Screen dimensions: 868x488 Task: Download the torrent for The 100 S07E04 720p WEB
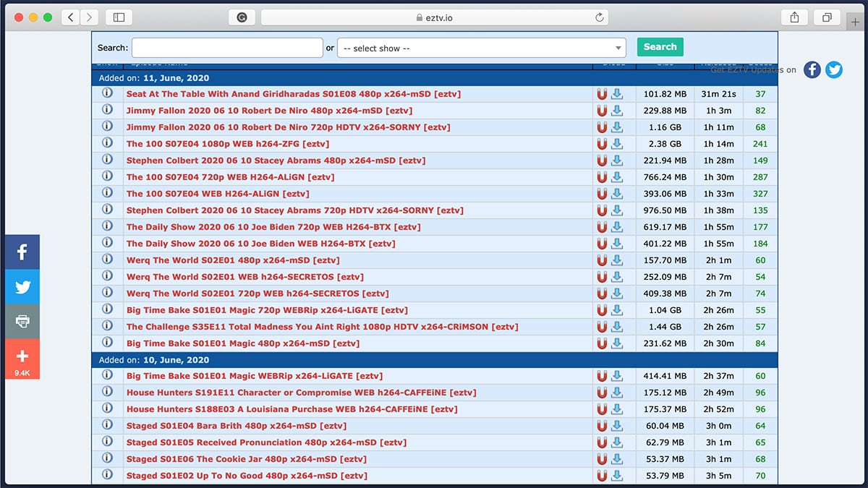tap(616, 177)
